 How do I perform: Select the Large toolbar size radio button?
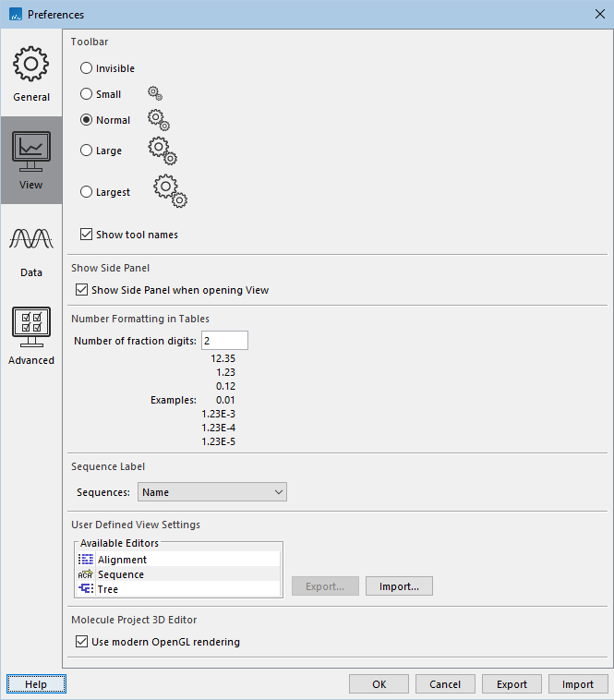pyautogui.click(x=87, y=151)
